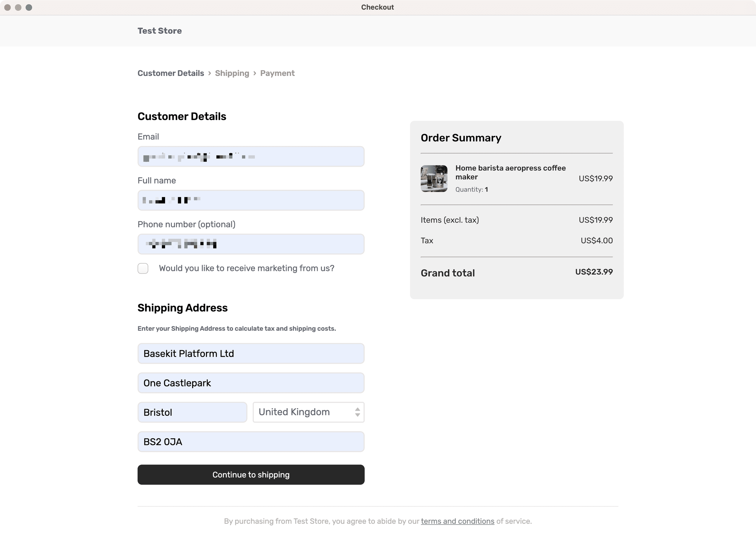Select the Full name input field
The height and width of the screenshot is (547, 756).
(251, 200)
